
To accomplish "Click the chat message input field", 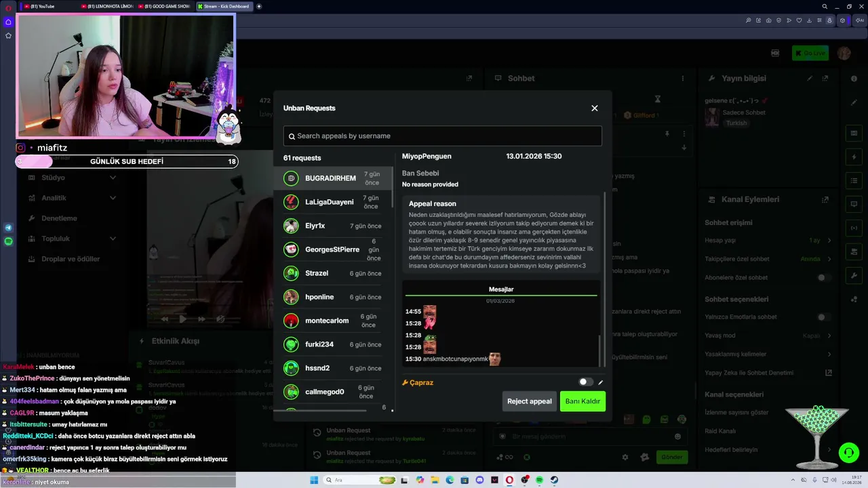I will tap(590, 436).
